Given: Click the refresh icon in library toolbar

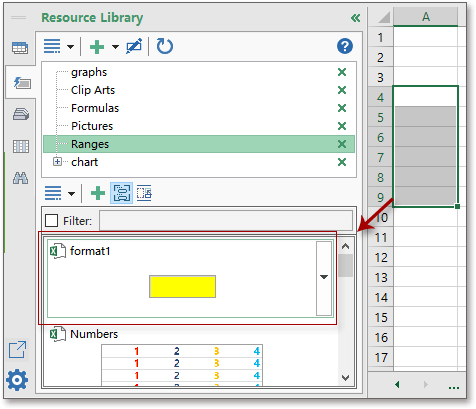Looking at the screenshot, I should tap(165, 46).
